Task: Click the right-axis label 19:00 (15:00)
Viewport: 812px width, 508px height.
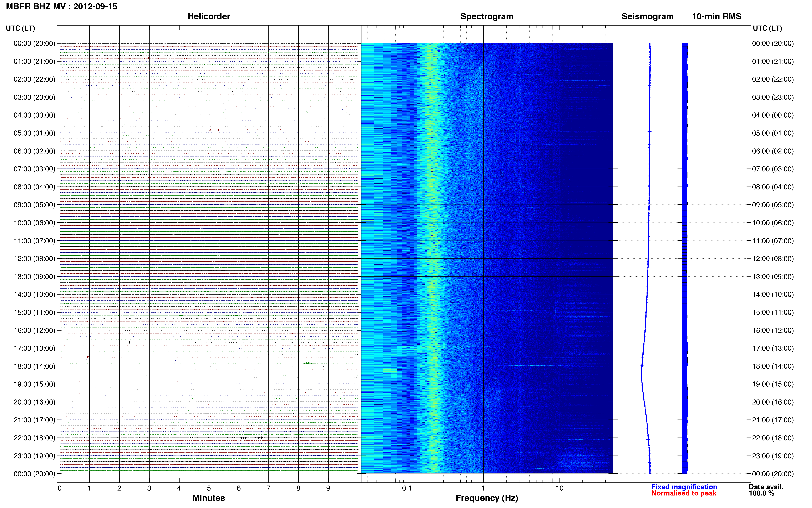Action: pos(773,384)
